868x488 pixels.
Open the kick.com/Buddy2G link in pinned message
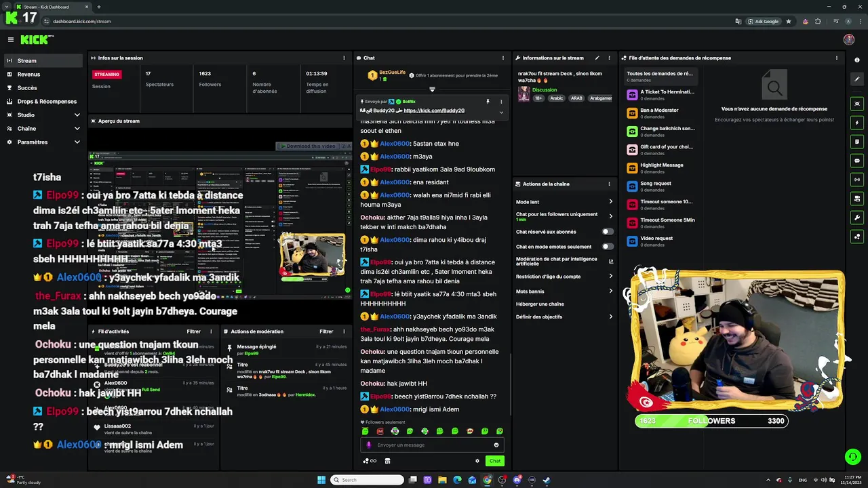pos(434,110)
